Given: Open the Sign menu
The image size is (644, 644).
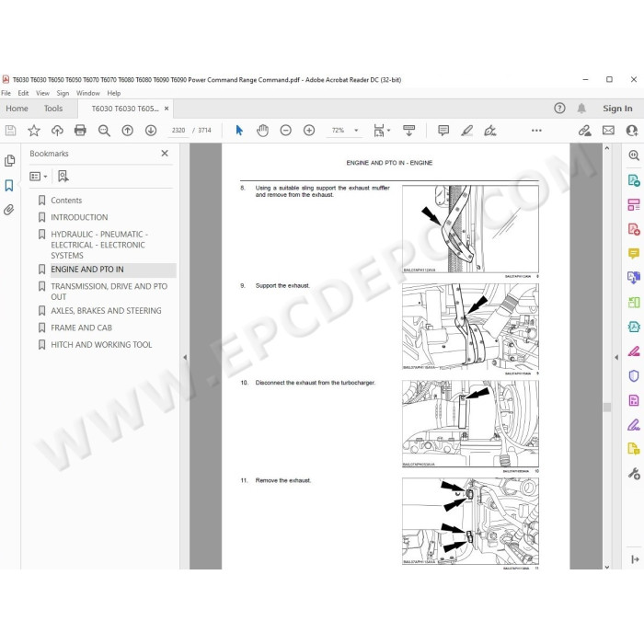Looking at the screenshot, I should [63, 93].
